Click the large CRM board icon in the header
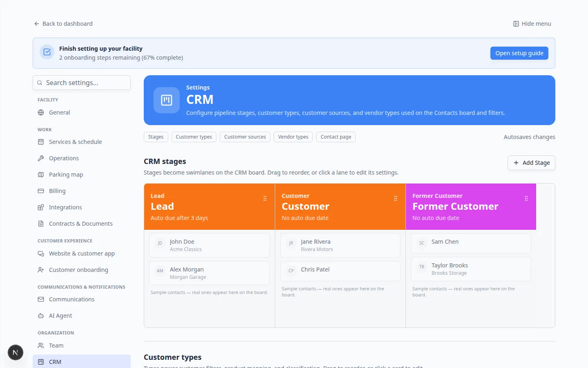The image size is (588, 368). pyautogui.click(x=167, y=100)
